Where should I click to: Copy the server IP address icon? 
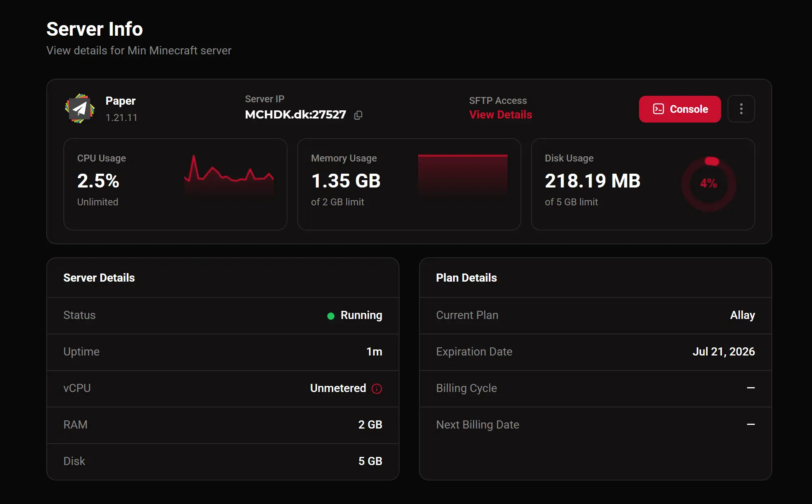[358, 115]
